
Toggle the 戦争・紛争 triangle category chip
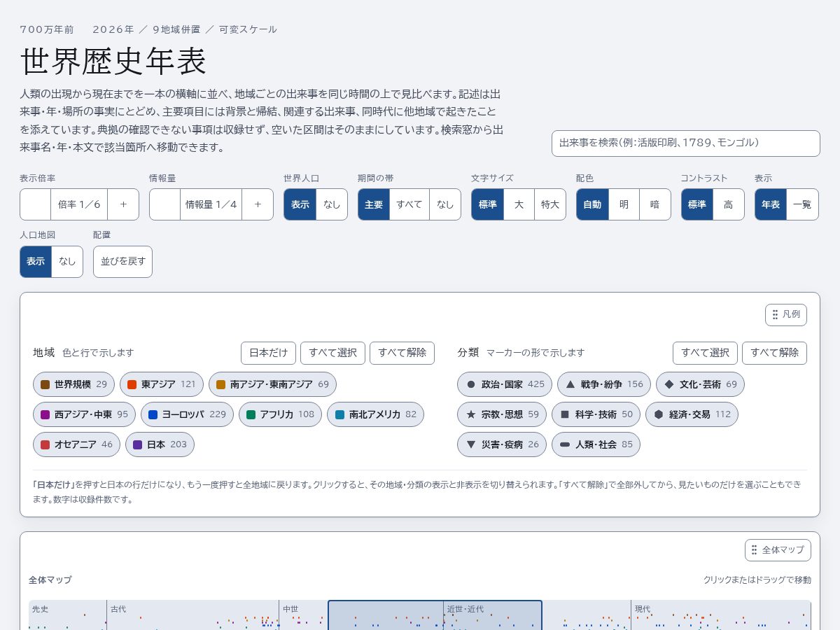(604, 384)
